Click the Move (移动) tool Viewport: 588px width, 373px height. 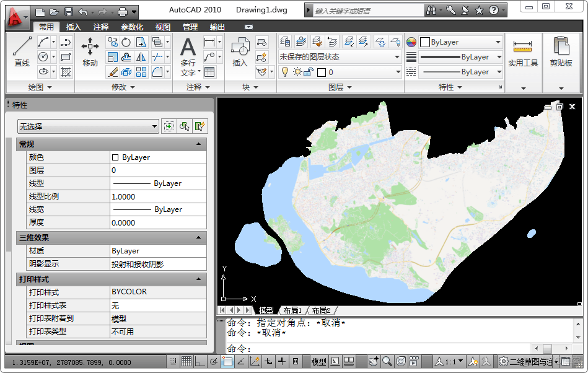click(90, 52)
